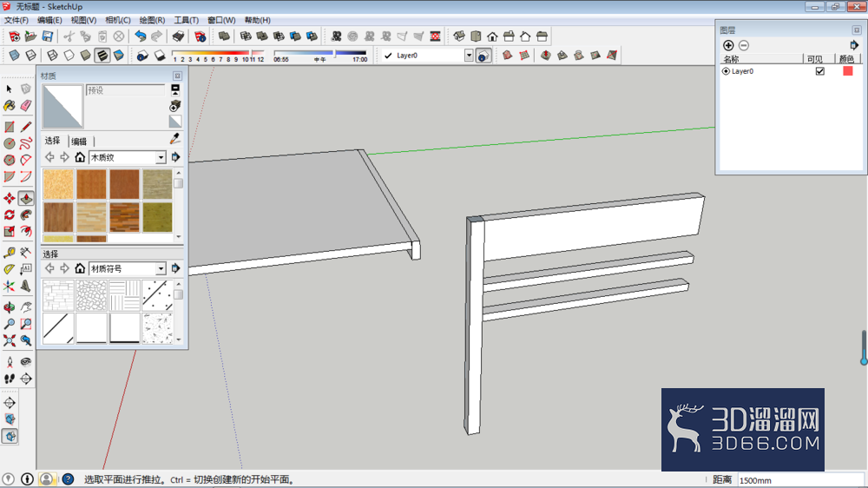Add a new layer with plus button

728,45
